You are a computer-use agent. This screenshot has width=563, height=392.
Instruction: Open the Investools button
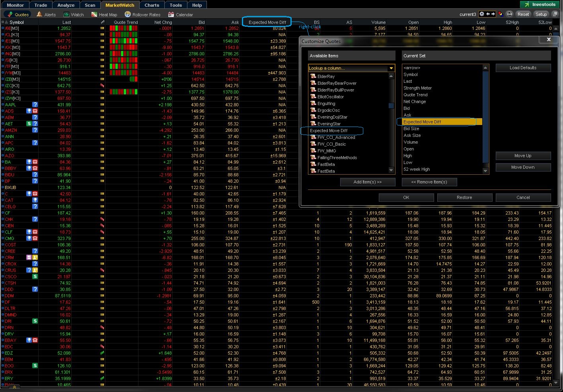[x=540, y=4]
